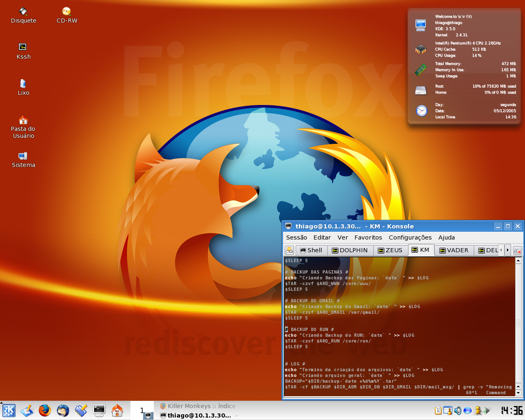
Task: Open Klipper clipboard tray icon
Action: tap(438, 411)
